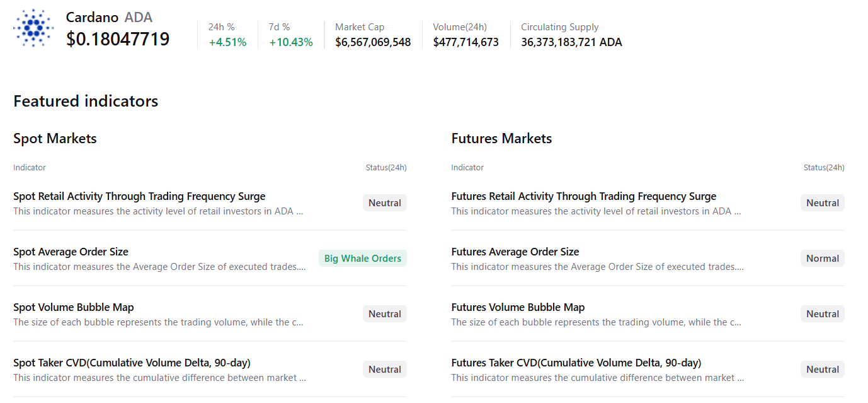Select circulating supply 36,373,183,721 ADA
The height and width of the screenshot is (403, 868).
571,42
